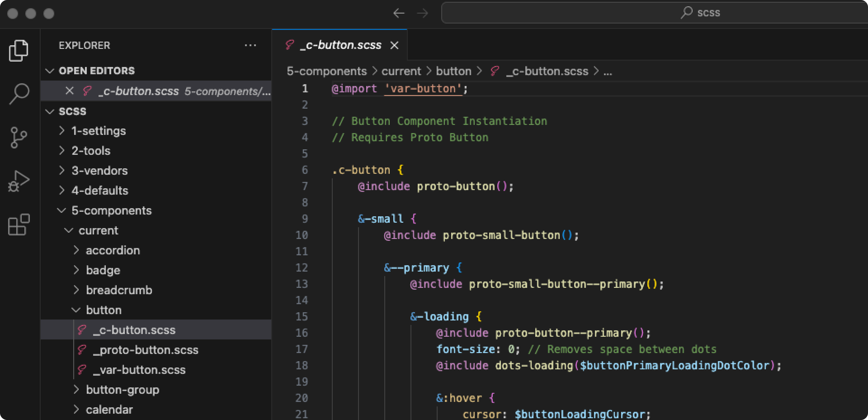Image resolution: width=868 pixels, height=420 pixels.
Task: Collapse the 5-components folder
Action: pyautogui.click(x=111, y=210)
